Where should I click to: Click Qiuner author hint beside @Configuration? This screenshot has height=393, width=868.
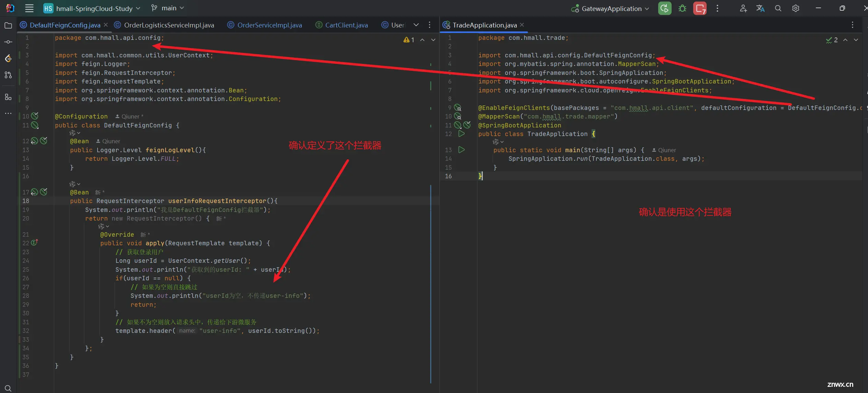129,116
